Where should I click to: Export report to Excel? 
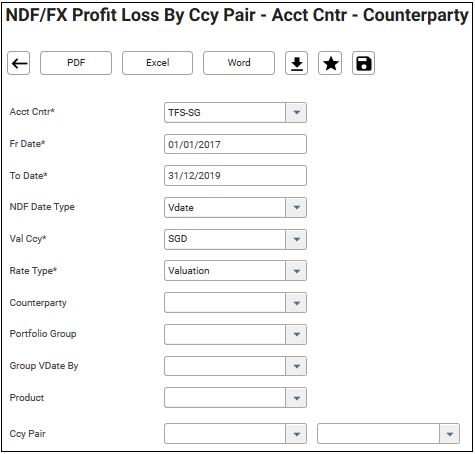click(157, 63)
